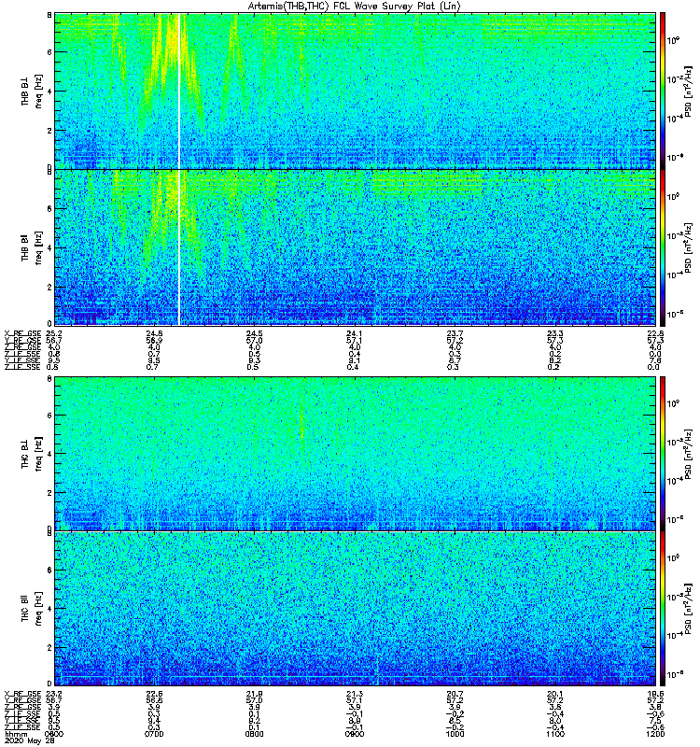Click the 'THB B⊥' axis label of first panel

click(25, 92)
